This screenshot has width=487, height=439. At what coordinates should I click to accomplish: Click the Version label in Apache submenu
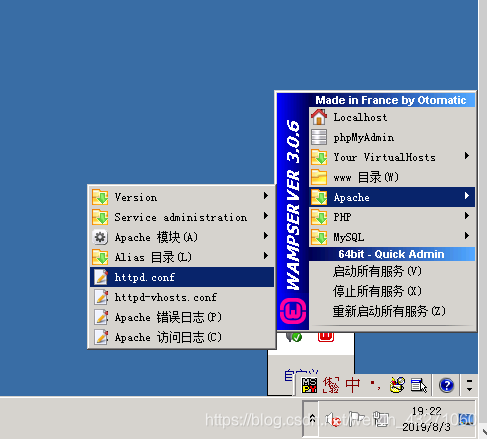coord(136,197)
